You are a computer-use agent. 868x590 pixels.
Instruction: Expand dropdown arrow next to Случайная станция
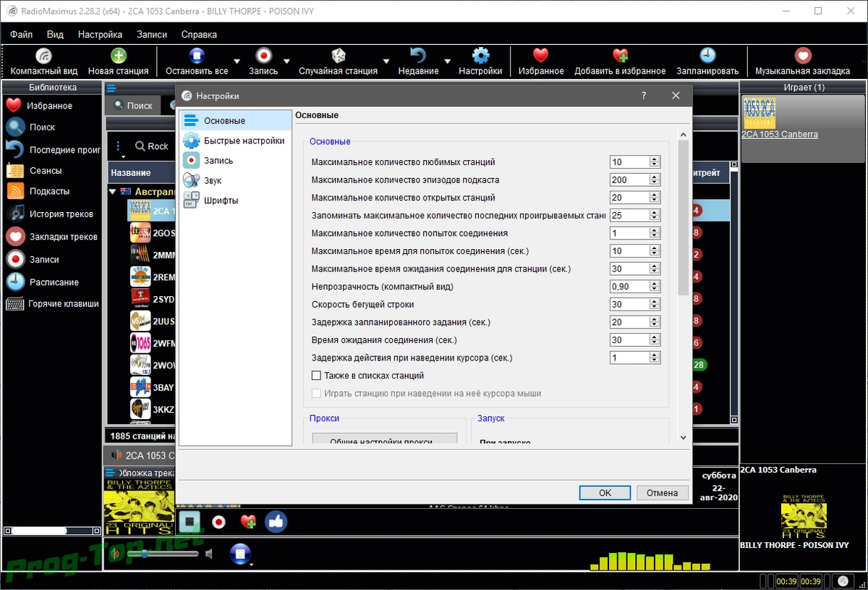(386, 62)
